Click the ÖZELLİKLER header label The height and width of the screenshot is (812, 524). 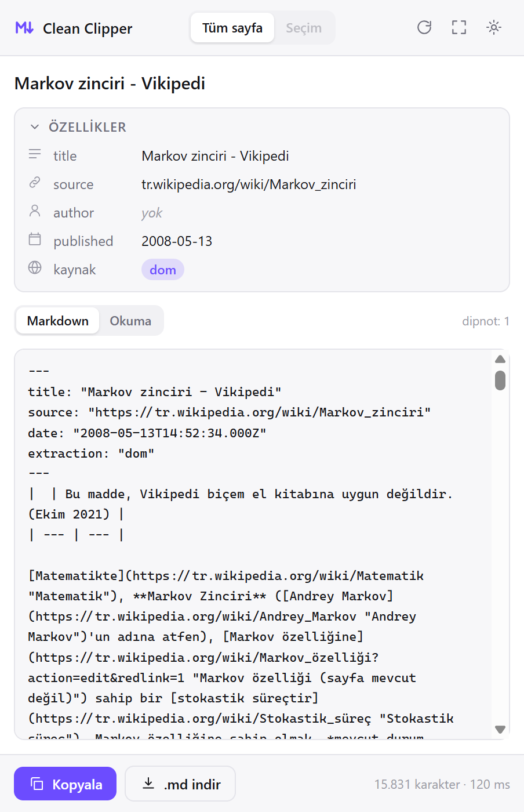pyautogui.click(x=88, y=127)
